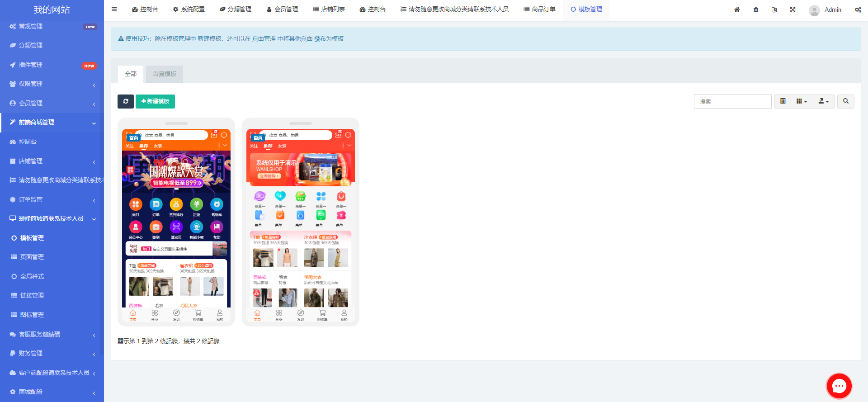
Task: Click the 我的网站 site title
Action: [52, 9]
